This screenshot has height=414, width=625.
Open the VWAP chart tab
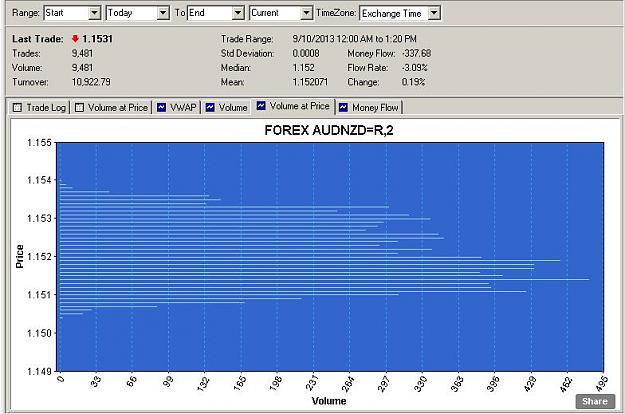177,108
